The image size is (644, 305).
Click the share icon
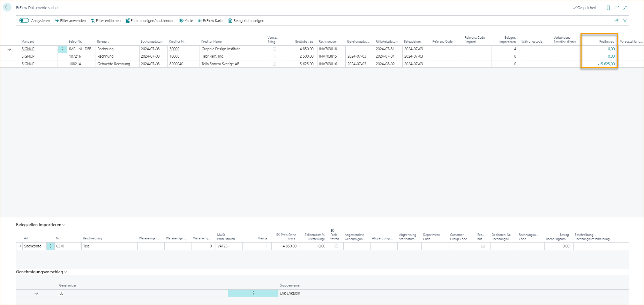click(x=616, y=21)
